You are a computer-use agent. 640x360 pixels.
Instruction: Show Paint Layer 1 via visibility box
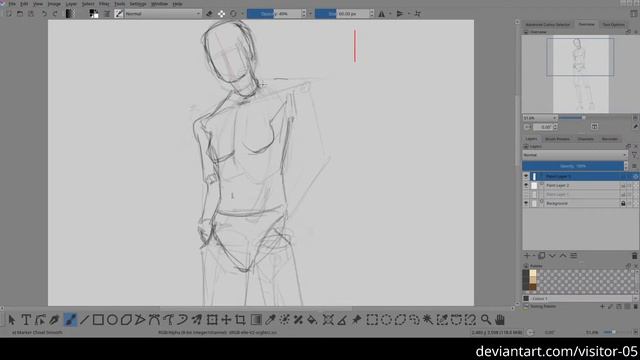526,194
